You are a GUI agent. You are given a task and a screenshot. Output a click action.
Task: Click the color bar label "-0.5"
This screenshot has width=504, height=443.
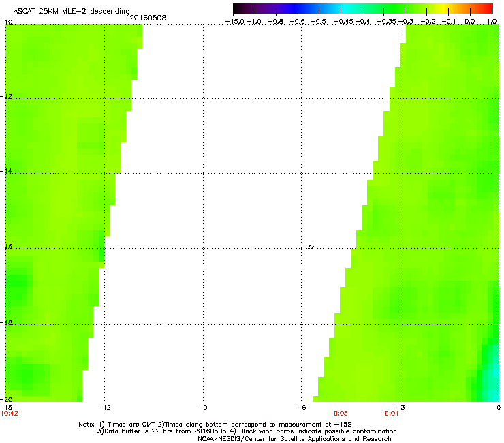319,22
